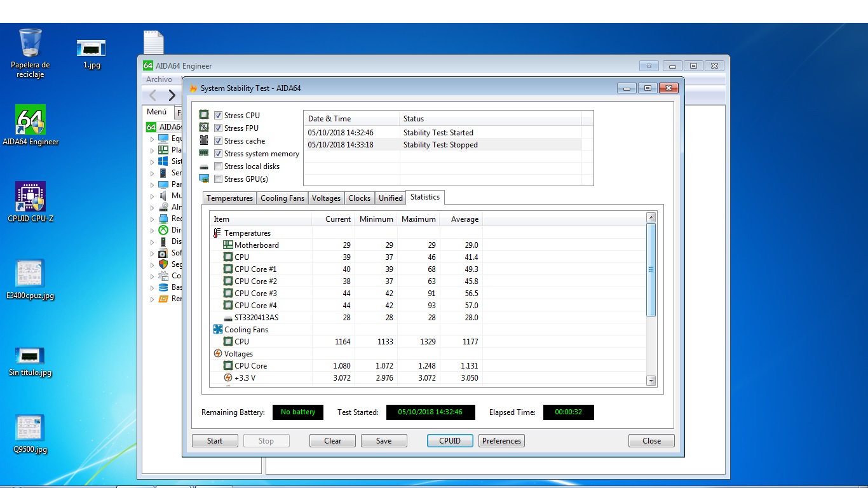The image size is (868, 488).
Task: Select the CPU Core #4 temperature row
Action: [x=428, y=306]
